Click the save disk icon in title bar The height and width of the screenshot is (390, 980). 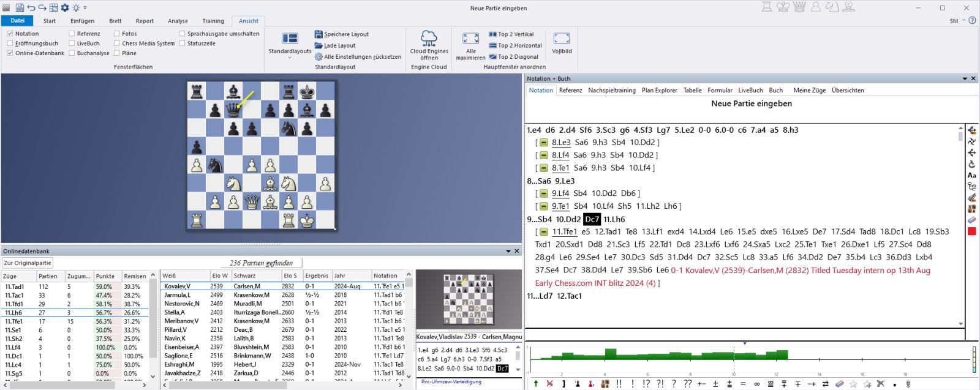click(20, 7)
